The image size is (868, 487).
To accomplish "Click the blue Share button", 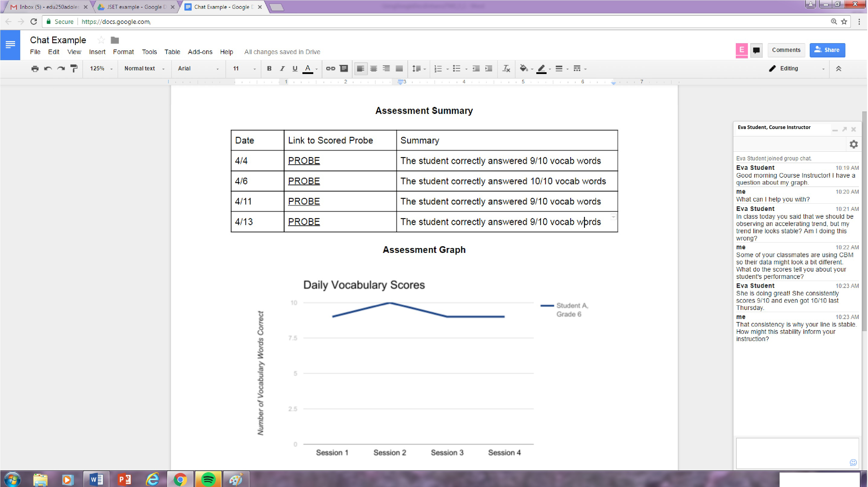I will [827, 50].
